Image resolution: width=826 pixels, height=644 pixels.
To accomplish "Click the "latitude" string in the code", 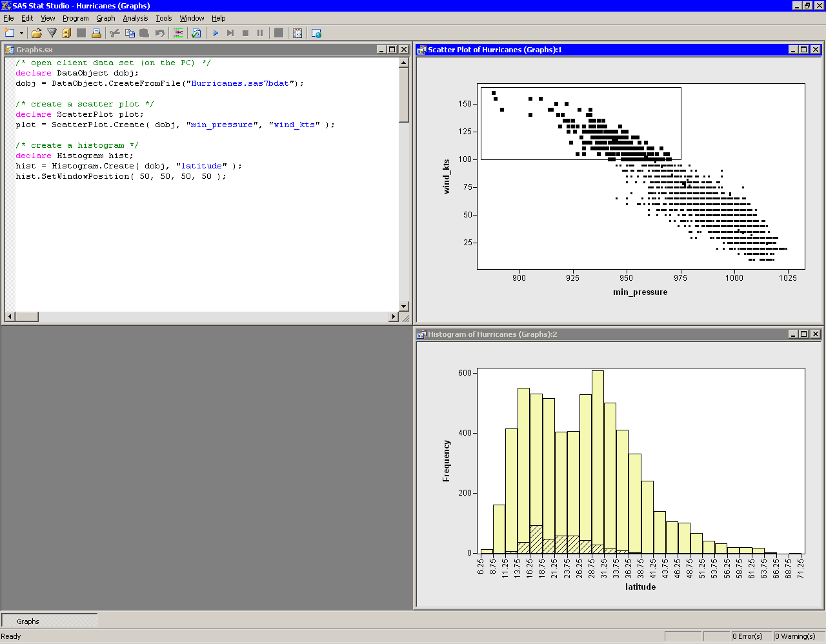I will tap(201, 166).
